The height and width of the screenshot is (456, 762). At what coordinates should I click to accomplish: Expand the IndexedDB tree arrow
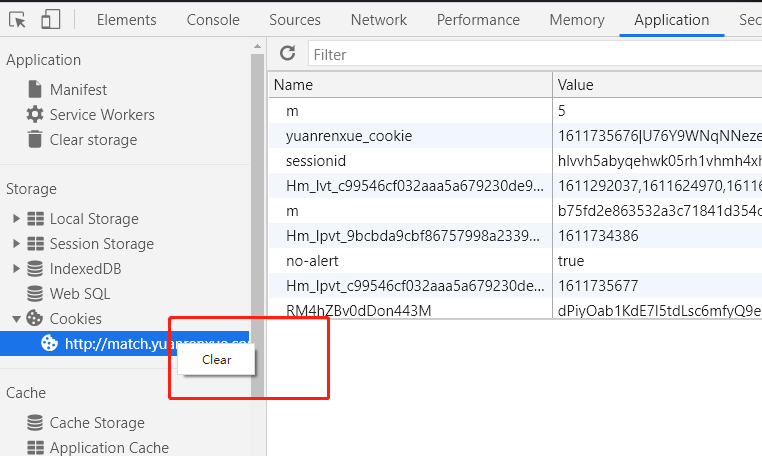point(16,268)
